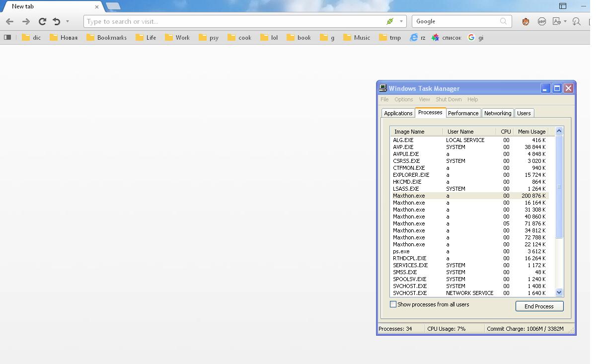This screenshot has width=606, height=364.
Task: Click the End Process button
Action: pos(539,306)
